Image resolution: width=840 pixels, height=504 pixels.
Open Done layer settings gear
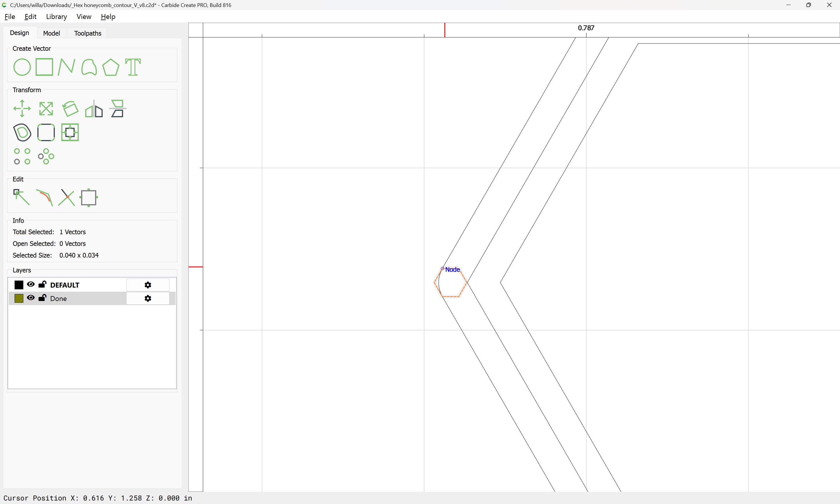click(148, 298)
